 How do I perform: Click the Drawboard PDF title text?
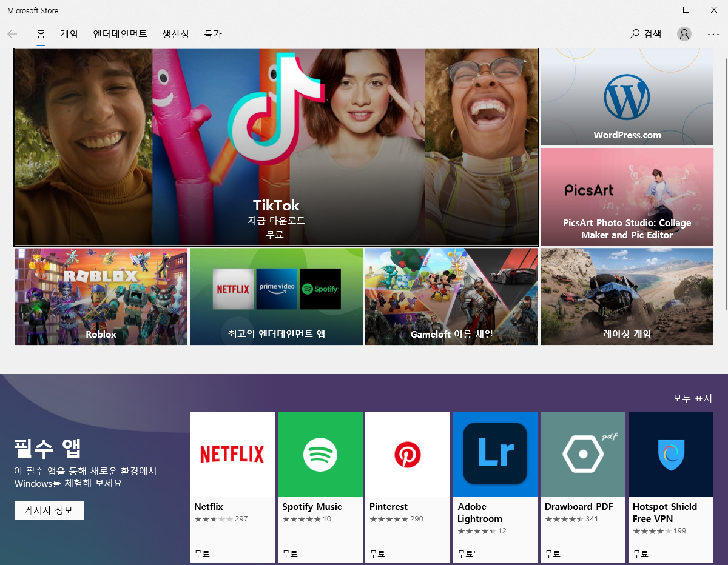click(x=579, y=507)
